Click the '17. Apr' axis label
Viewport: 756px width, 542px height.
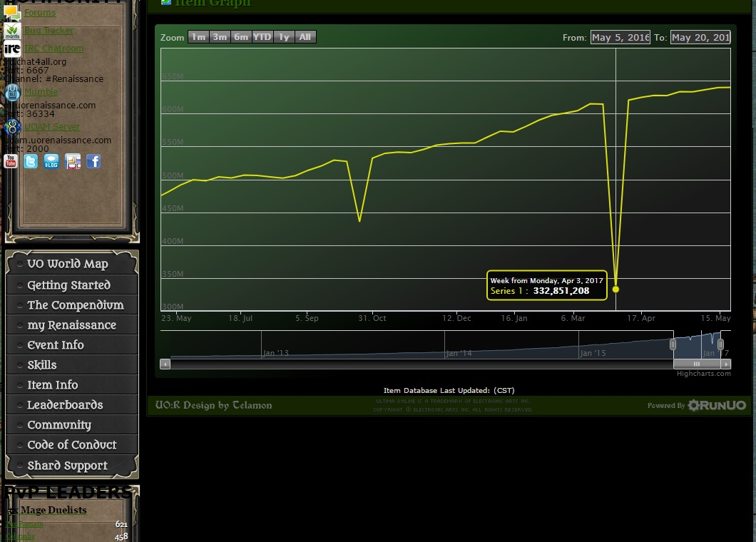(x=640, y=318)
